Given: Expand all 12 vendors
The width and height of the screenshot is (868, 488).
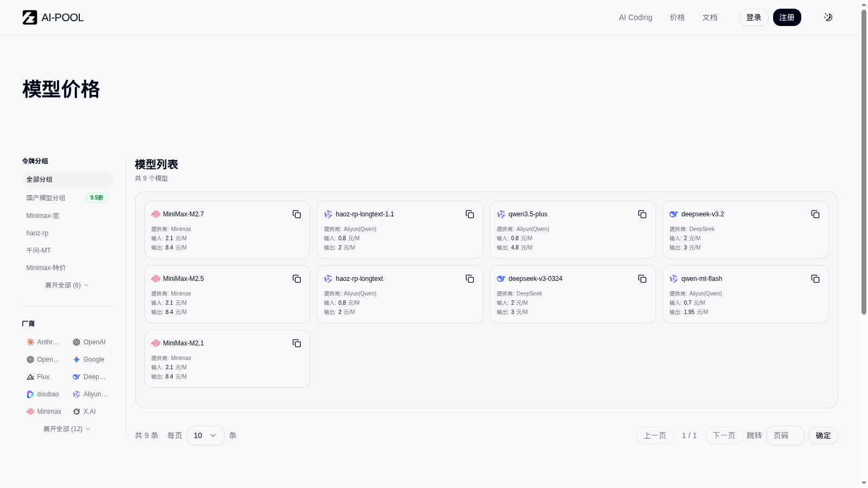Looking at the screenshot, I should pos(67,429).
